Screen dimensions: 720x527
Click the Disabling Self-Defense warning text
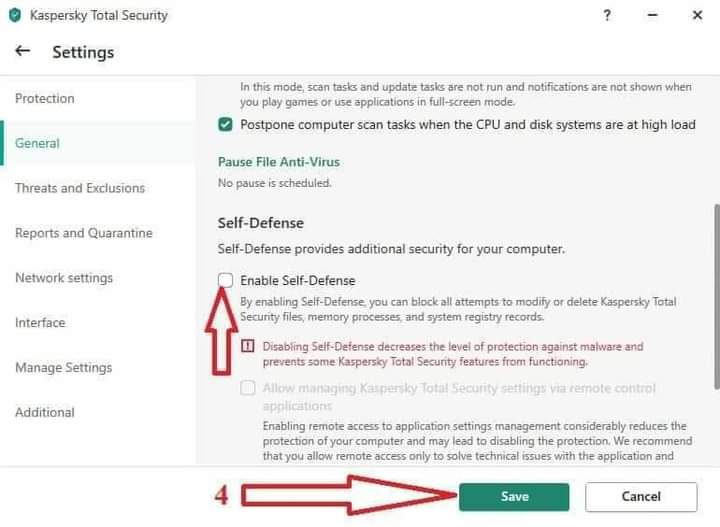point(453,354)
